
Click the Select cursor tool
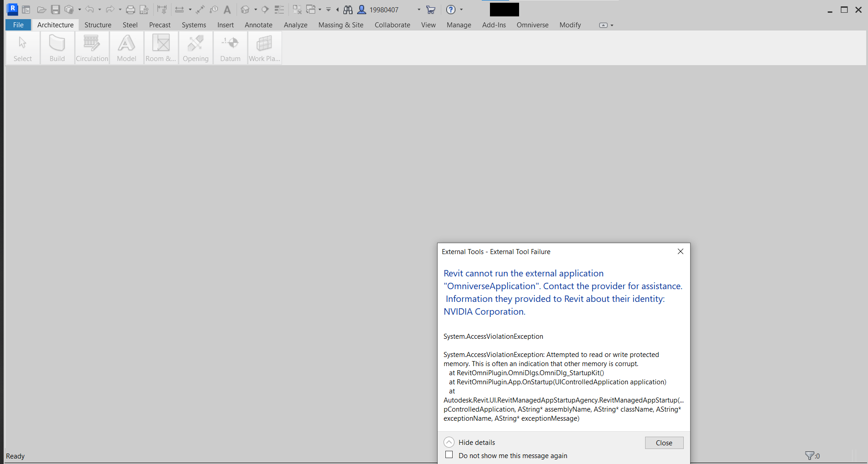[x=23, y=48]
